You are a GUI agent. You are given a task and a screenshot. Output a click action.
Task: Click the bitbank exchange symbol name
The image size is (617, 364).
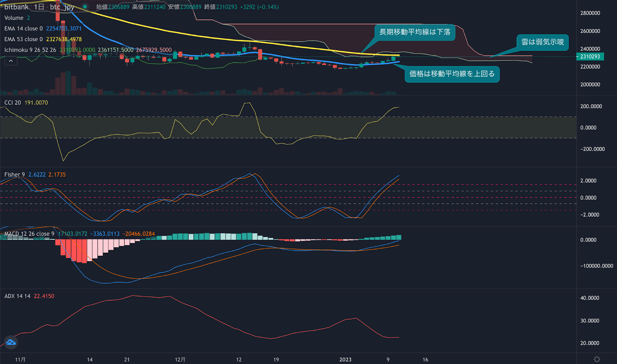[17, 7]
